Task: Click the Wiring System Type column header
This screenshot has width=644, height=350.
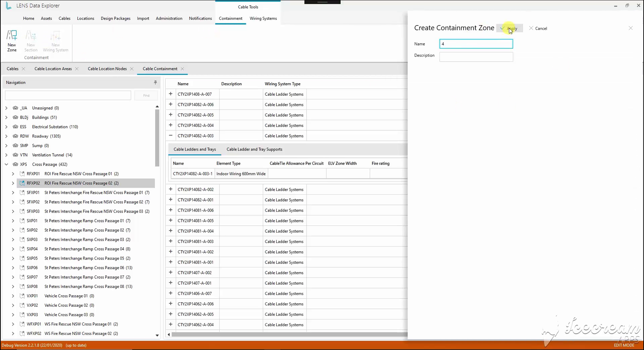Action: [x=282, y=84]
